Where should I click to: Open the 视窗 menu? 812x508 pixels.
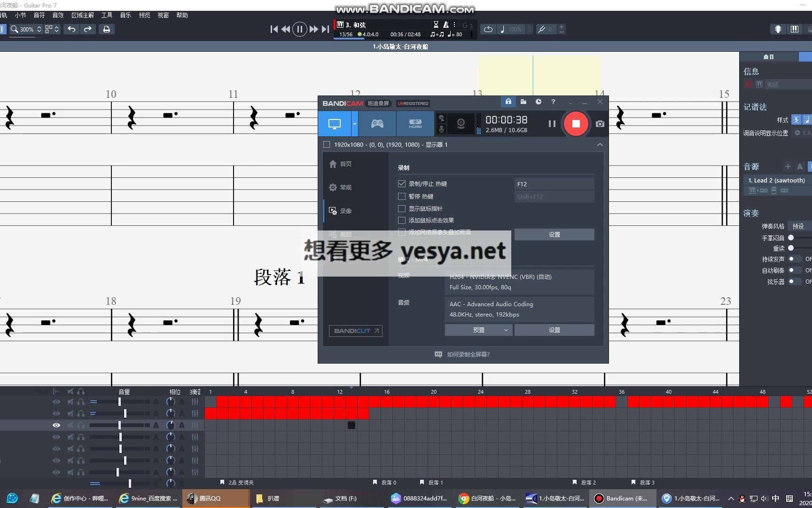pyautogui.click(x=163, y=15)
